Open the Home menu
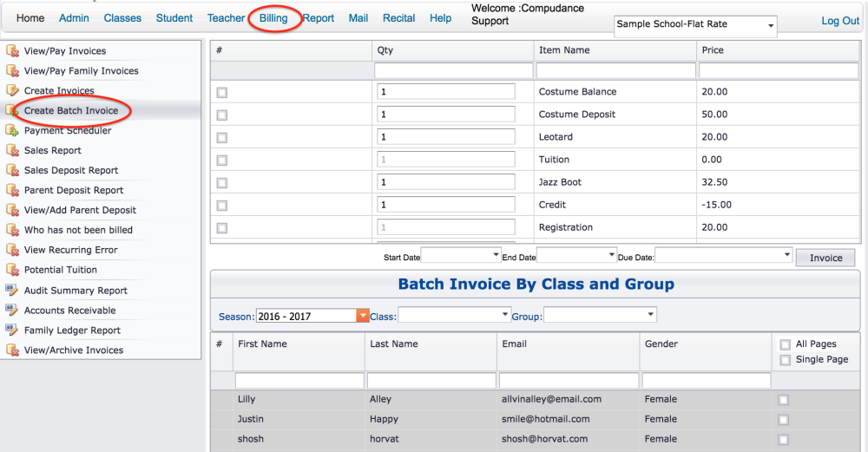 tap(30, 18)
